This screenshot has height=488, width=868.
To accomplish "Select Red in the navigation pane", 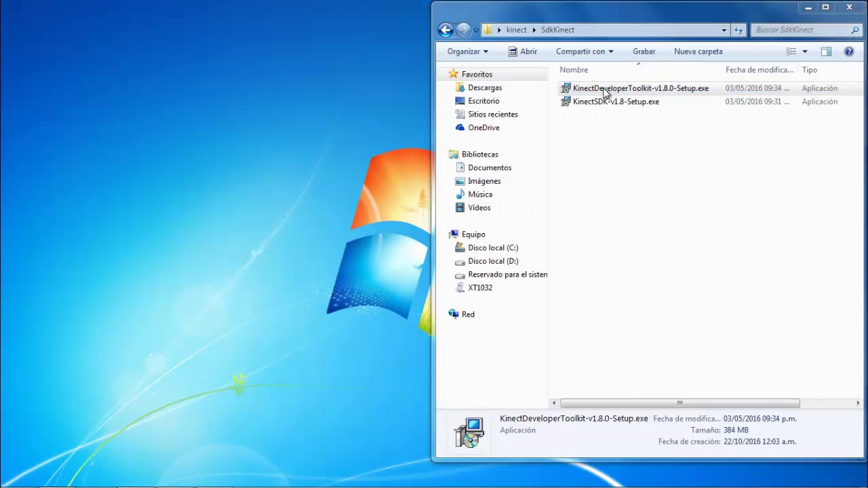I will click(468, 314).
